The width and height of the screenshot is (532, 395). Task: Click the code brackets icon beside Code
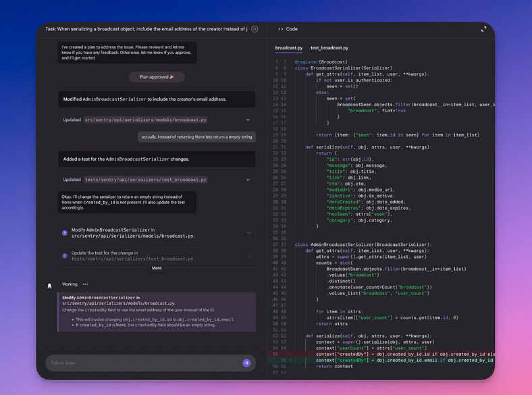pos(281,29)
